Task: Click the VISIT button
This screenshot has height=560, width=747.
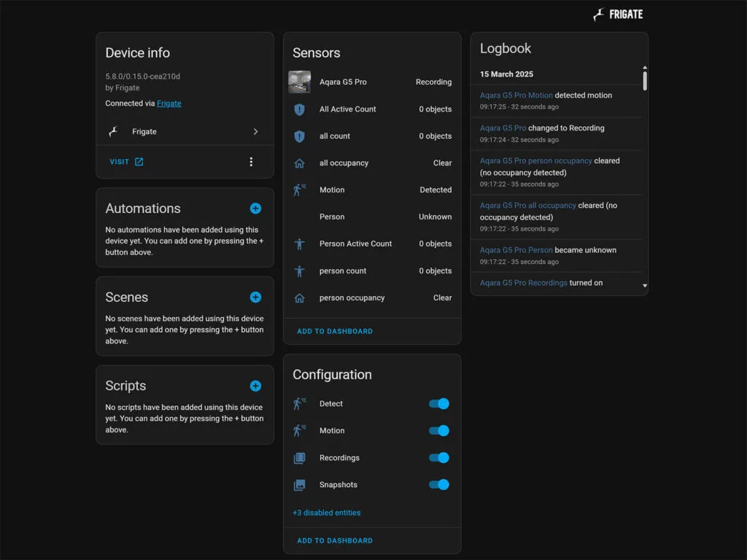Action: [x=126, y=162]
